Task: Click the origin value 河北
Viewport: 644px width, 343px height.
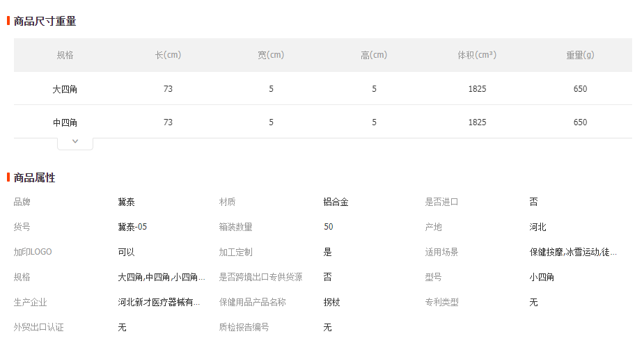Action: point(537,227)
